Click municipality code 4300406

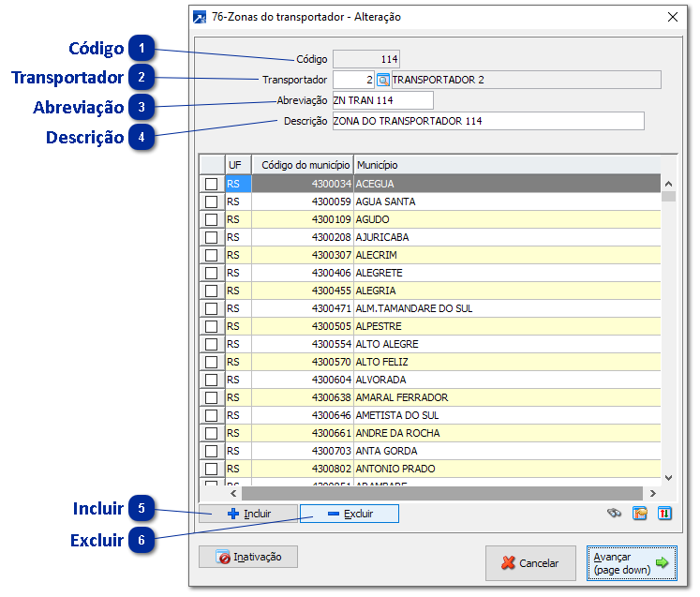click(303, 273)
